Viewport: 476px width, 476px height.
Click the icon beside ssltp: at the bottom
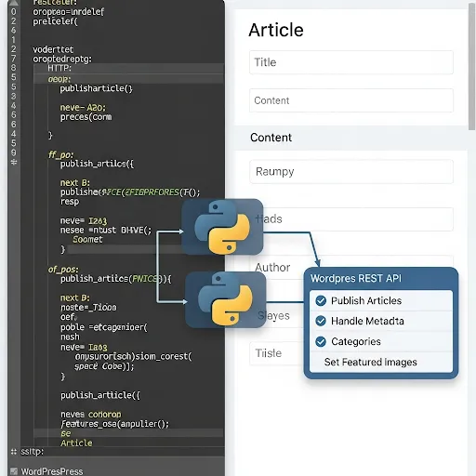tap(14, 452)
